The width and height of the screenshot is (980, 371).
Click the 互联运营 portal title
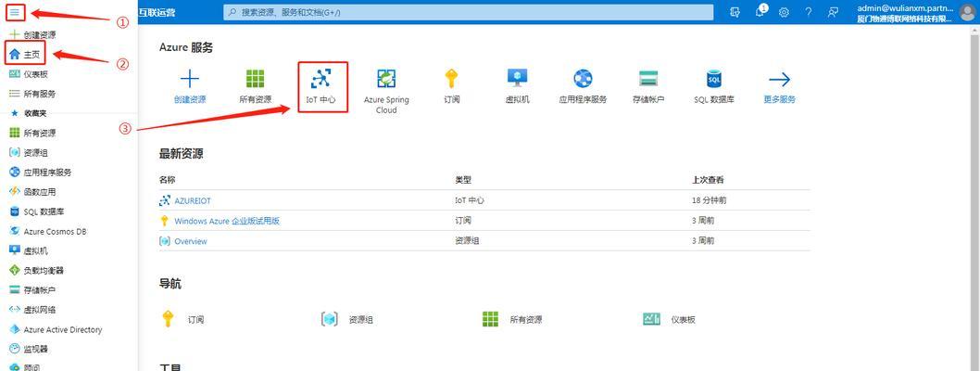(157, 12)
